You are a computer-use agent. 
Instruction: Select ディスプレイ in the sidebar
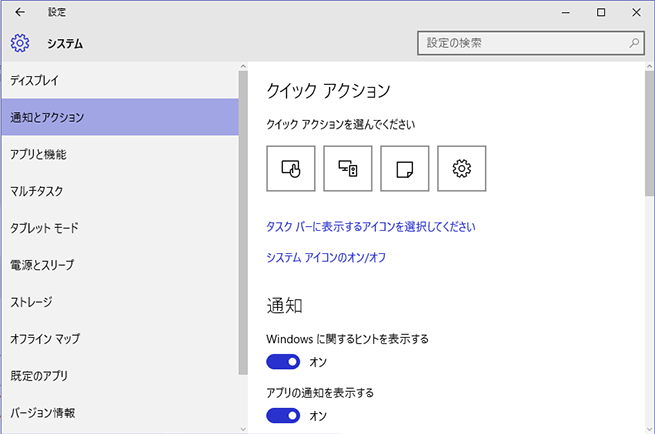click(120, 80)
